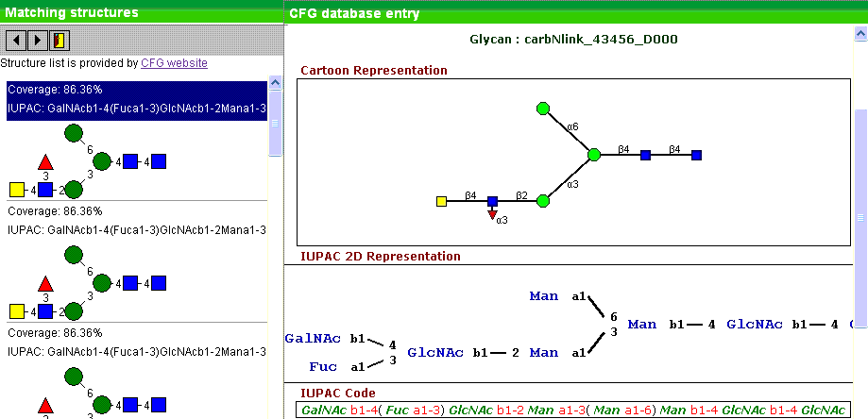Image resolution: width=868 pixels, height=419 pixels.
Task: Click 'Fuc' in the IUPAC 2D Representation
Action: (x=322, y=366)
